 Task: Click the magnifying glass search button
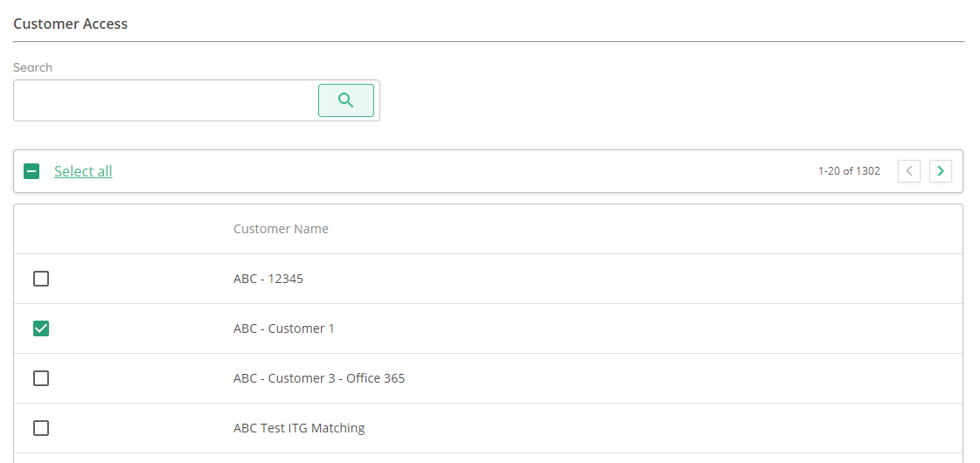tap(345, 100)
